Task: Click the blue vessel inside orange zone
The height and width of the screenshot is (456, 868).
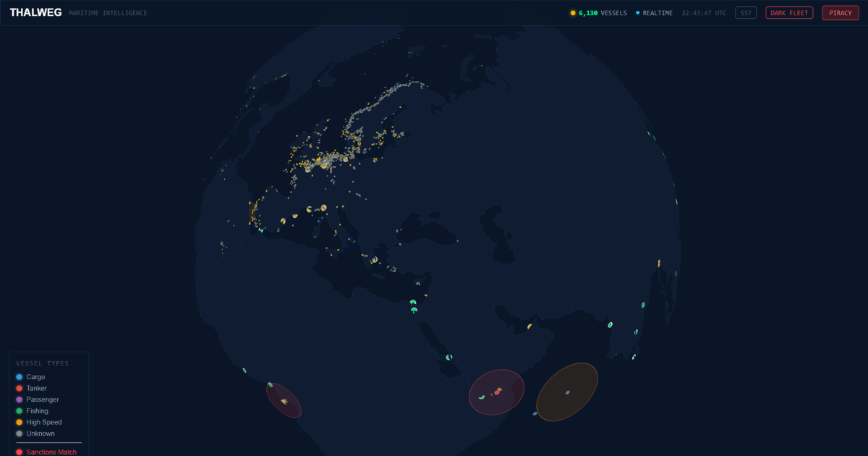Action: 568,392
